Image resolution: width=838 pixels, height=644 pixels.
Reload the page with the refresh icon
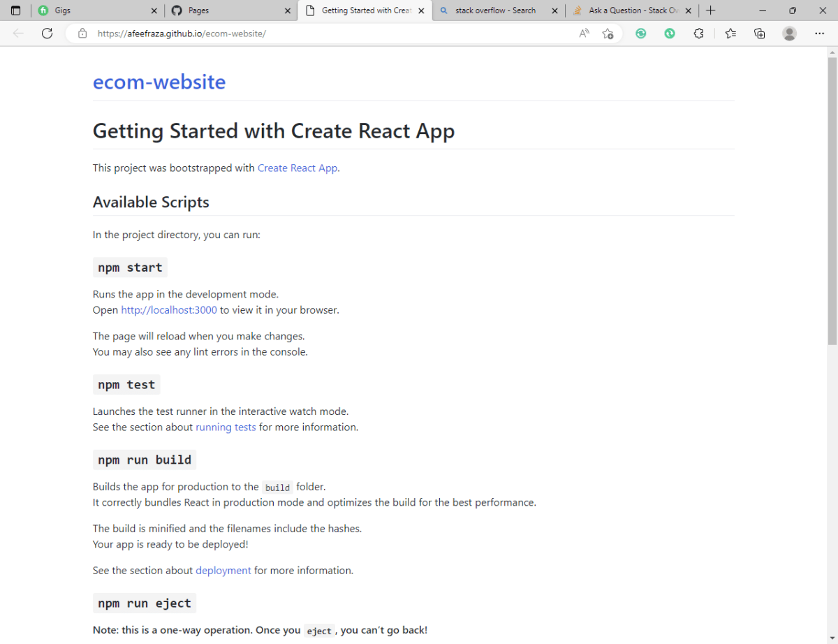47,33
